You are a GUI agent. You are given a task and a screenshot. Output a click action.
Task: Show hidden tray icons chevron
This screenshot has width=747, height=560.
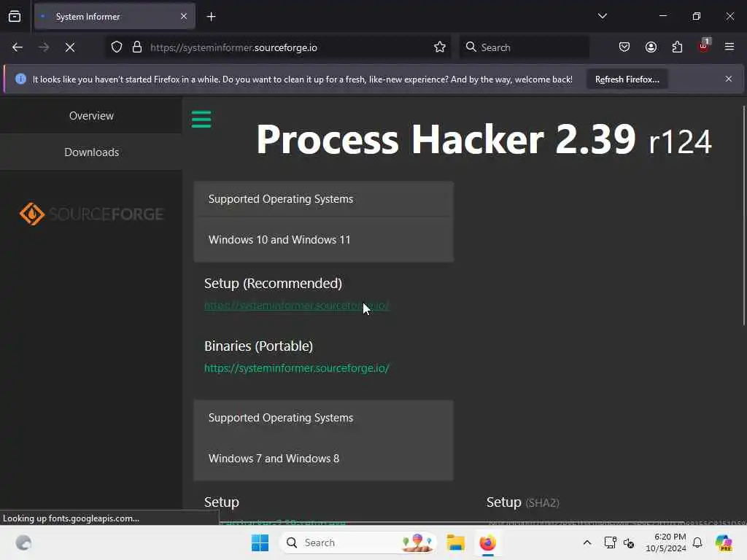pyautogui.click(x=587, y=542)
